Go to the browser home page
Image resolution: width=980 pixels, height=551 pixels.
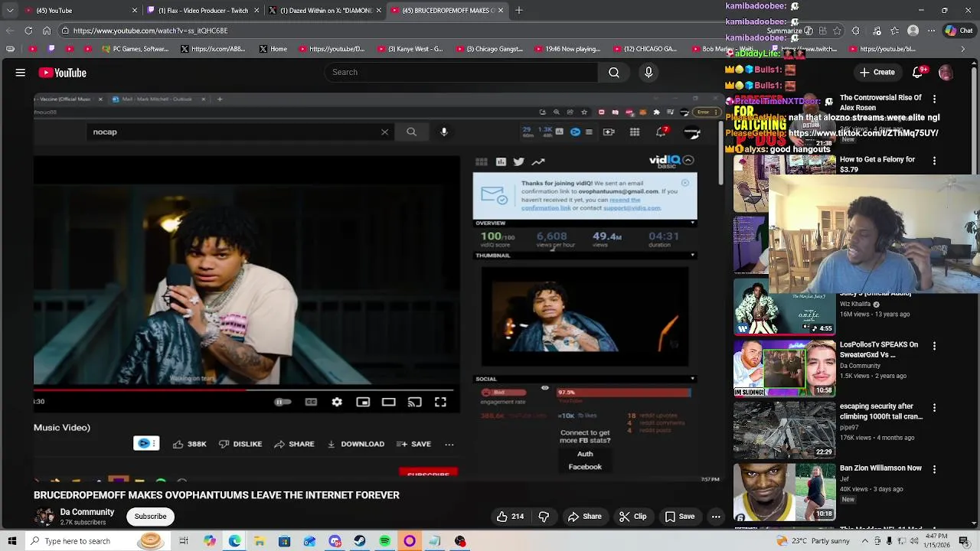(47, 31)
